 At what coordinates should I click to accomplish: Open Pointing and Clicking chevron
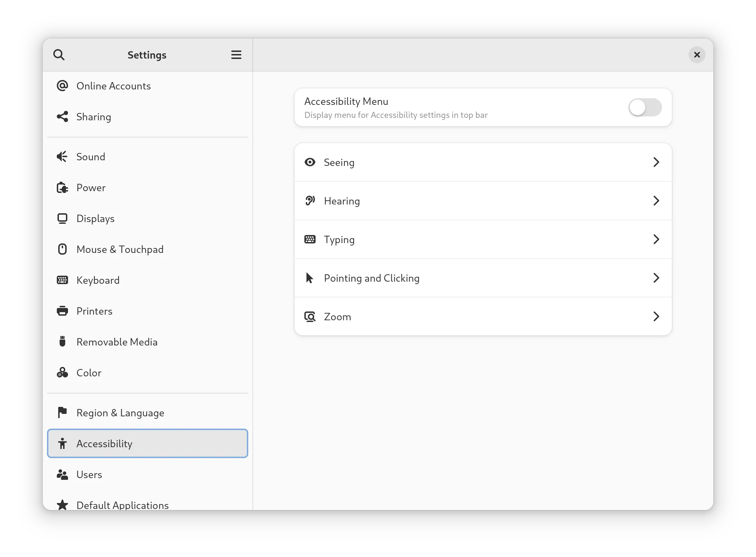coord(656,278)
